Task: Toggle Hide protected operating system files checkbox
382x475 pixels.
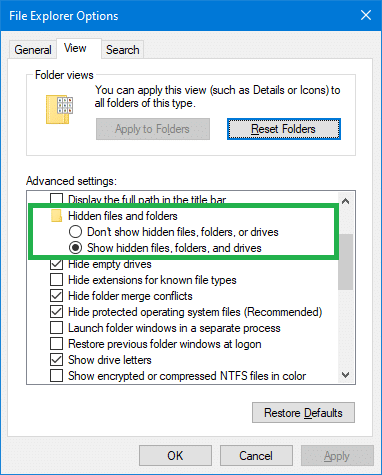Action: tap(56, 312)
